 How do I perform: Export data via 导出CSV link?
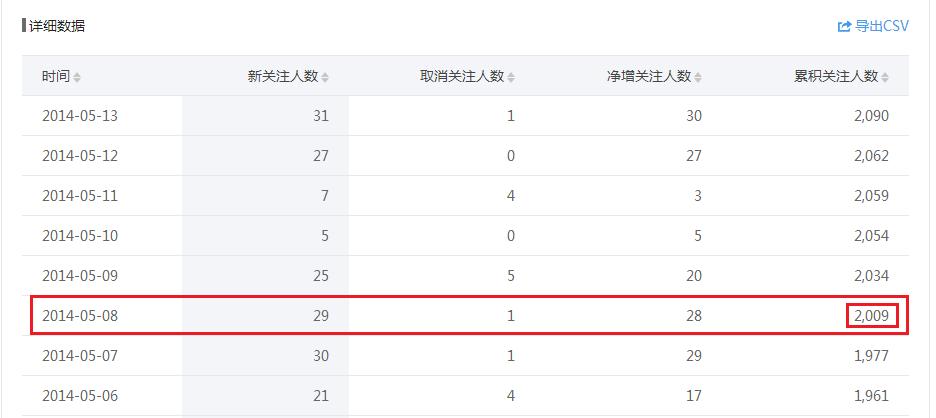pyautogui.click(x=873, y=26)
